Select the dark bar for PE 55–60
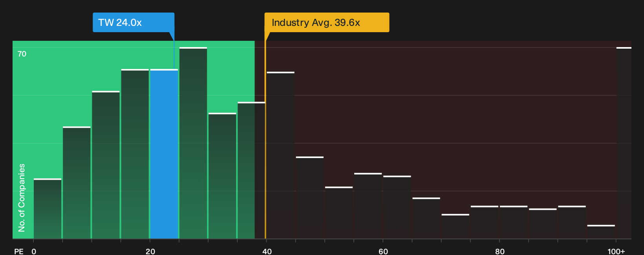644x255 pixels. (x=368, y=206)
